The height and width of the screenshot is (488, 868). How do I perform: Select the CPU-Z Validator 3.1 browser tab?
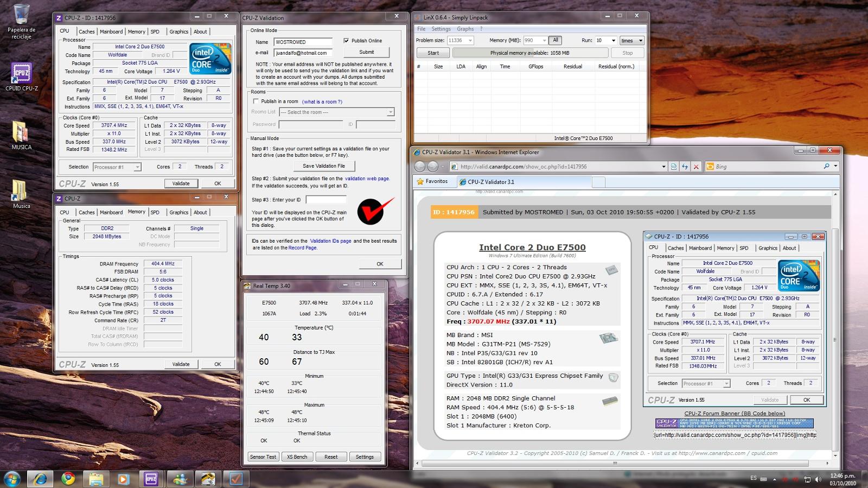(x=524, y=182)
